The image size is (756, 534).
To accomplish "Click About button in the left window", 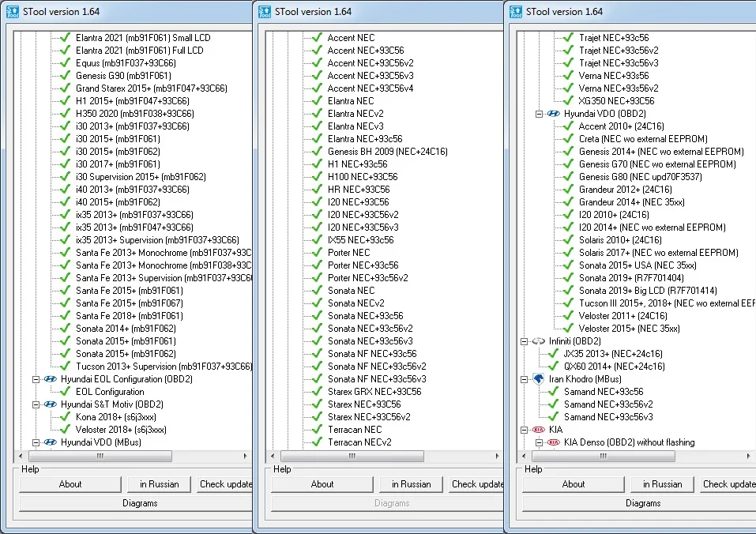I will click(70, 484).
